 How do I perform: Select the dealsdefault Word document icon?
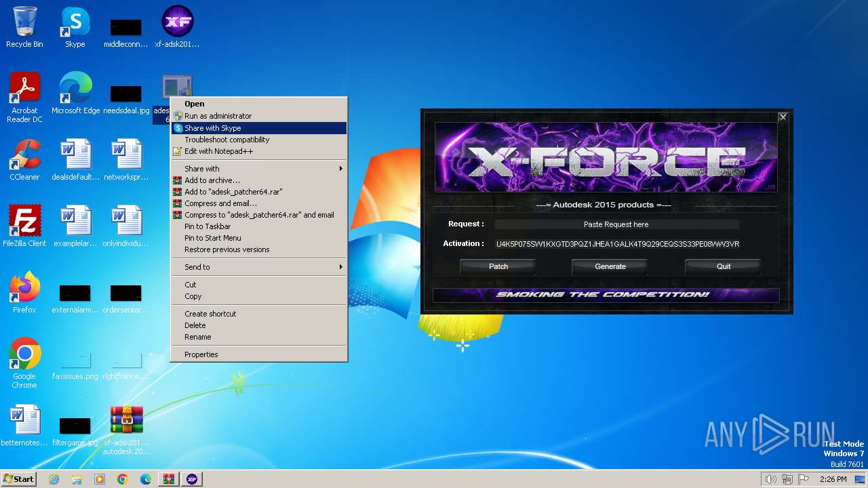[x=75, y=160]
